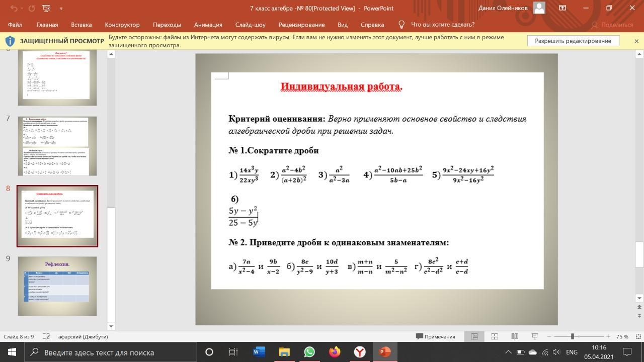Go to previous slide using double-arrow button
Screen dimensions: 644x362
click(x=639, y=306)
